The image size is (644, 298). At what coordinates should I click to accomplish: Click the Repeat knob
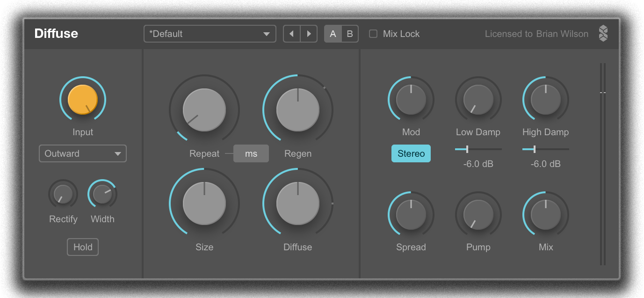point(204,109)
